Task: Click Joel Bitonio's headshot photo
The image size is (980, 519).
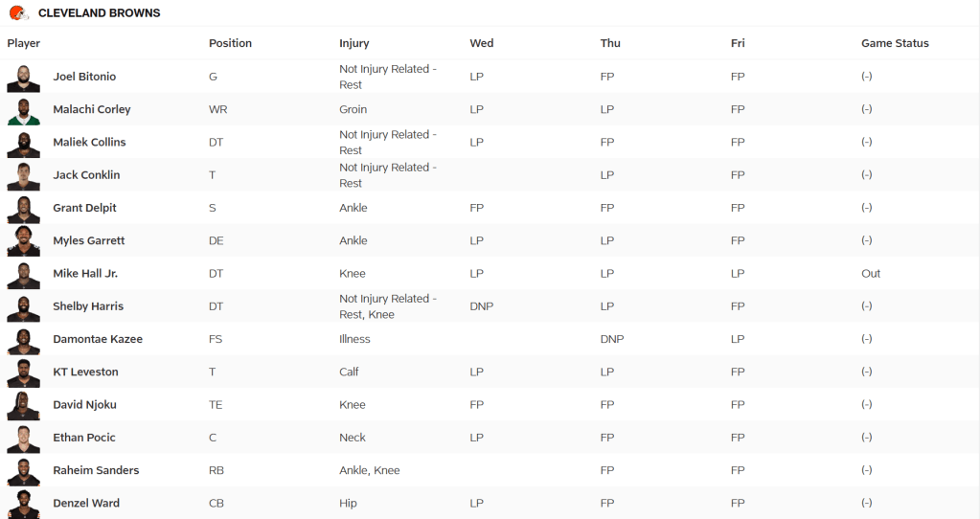Action: click(x=23, y=78)
